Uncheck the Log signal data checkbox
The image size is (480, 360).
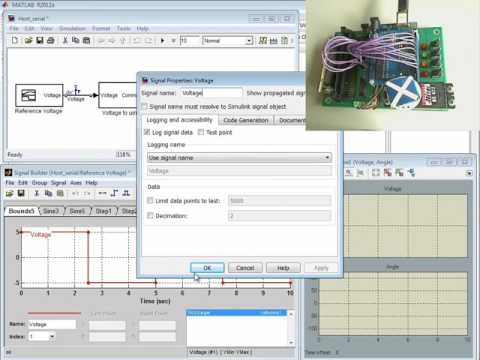point(147,132)
